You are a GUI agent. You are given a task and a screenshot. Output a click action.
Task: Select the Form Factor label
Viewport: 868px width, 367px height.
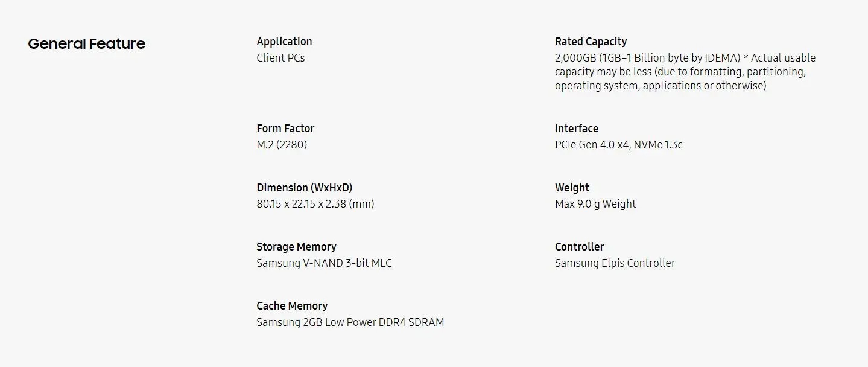(x=285, y=129)
